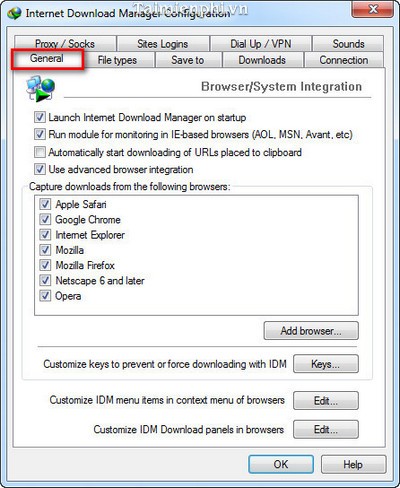Viewport: 400px width, 488px height.
Task: Open the Save to tab
Action: [188, 60]
